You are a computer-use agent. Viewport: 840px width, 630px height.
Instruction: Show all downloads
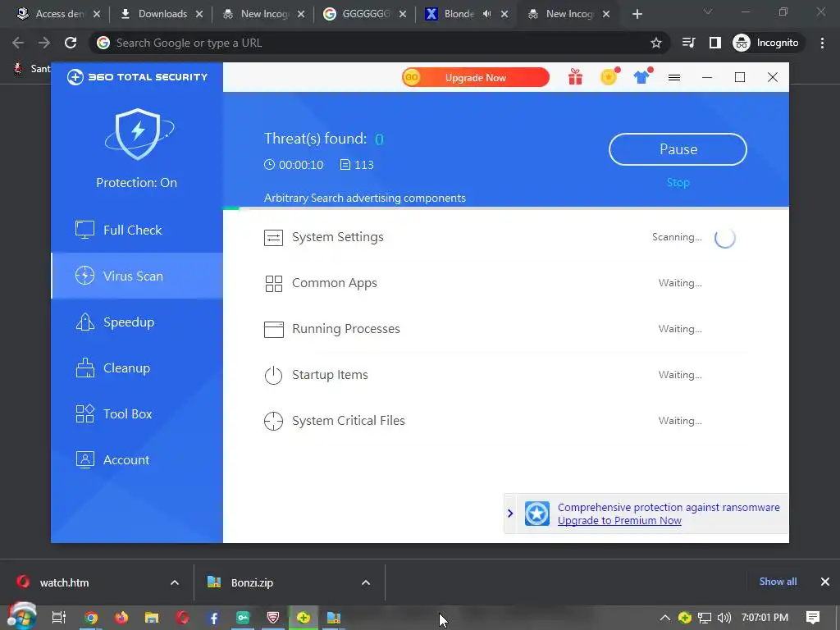pos(778,582)
